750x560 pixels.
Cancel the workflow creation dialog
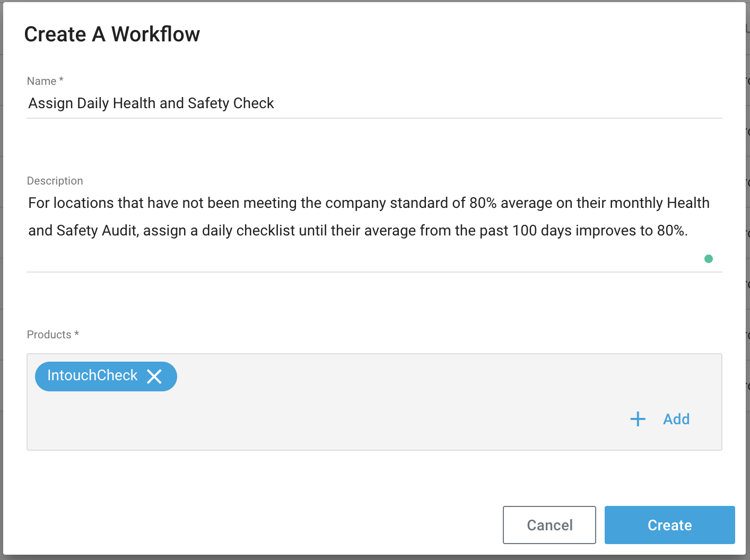pyautogui.click(x=549, y=525)
